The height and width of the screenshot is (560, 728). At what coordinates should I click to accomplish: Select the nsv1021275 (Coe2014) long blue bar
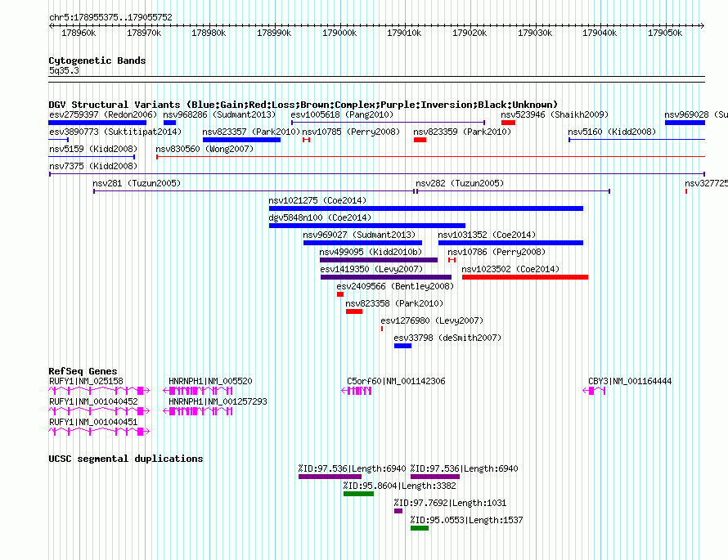[x=425, y=208]
